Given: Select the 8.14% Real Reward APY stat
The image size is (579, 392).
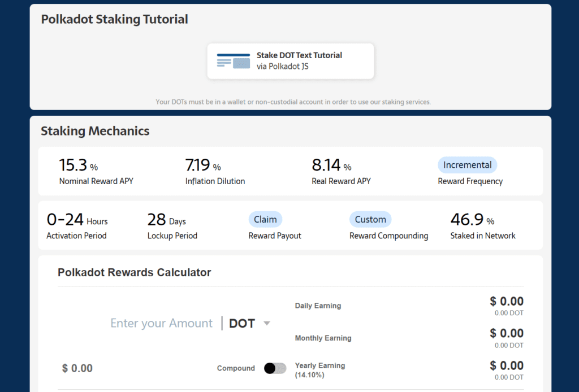Looking at the screenshot, I should coord(331,165).
